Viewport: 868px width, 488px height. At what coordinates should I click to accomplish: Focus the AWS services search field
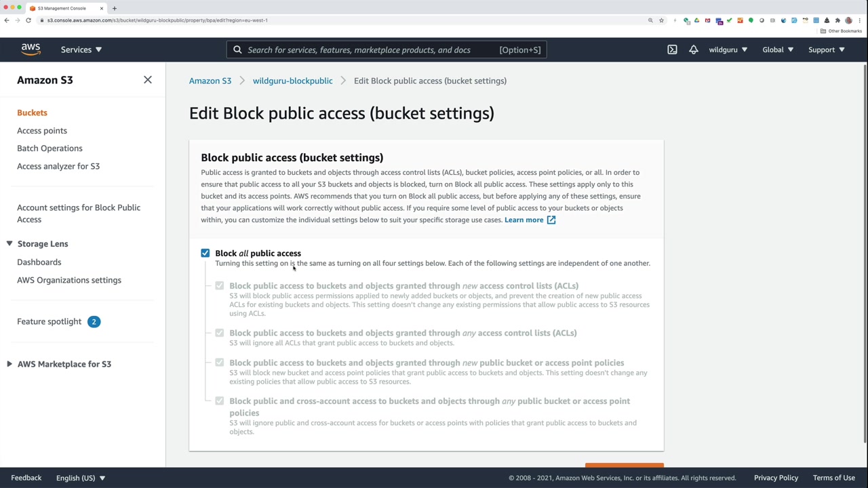tap(387, 49)
